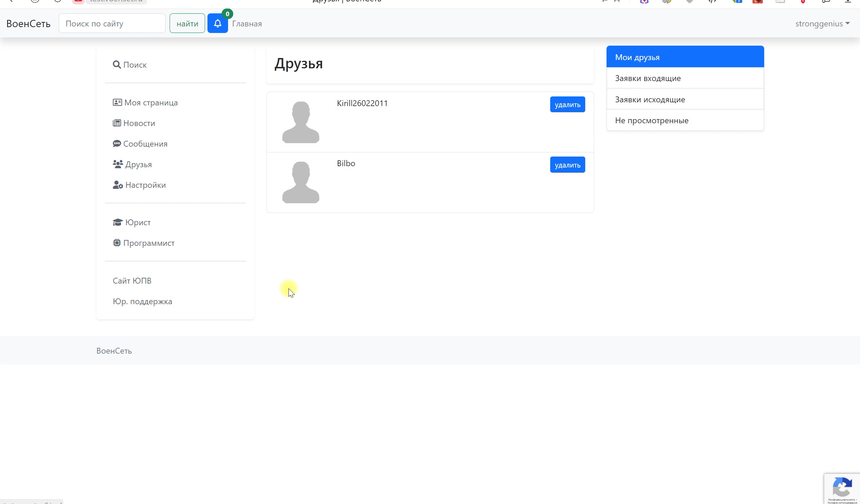
Task: Go to Главная in the navbar
Action: tap(247, 24)
